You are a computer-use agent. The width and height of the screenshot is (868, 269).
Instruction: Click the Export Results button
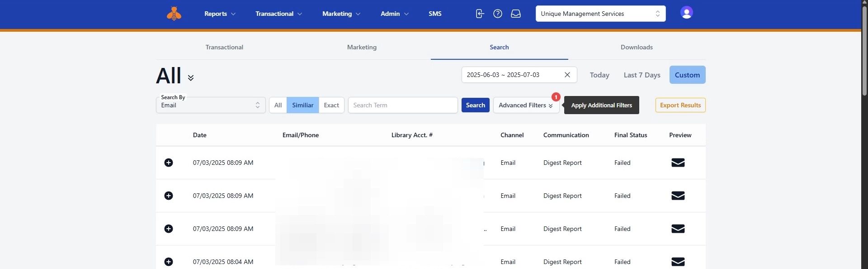pyautogui.click(x=680, y=105)
